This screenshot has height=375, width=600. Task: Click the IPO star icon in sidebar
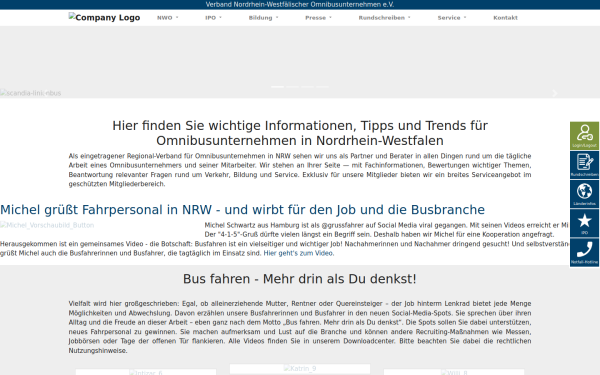point(584,223)
